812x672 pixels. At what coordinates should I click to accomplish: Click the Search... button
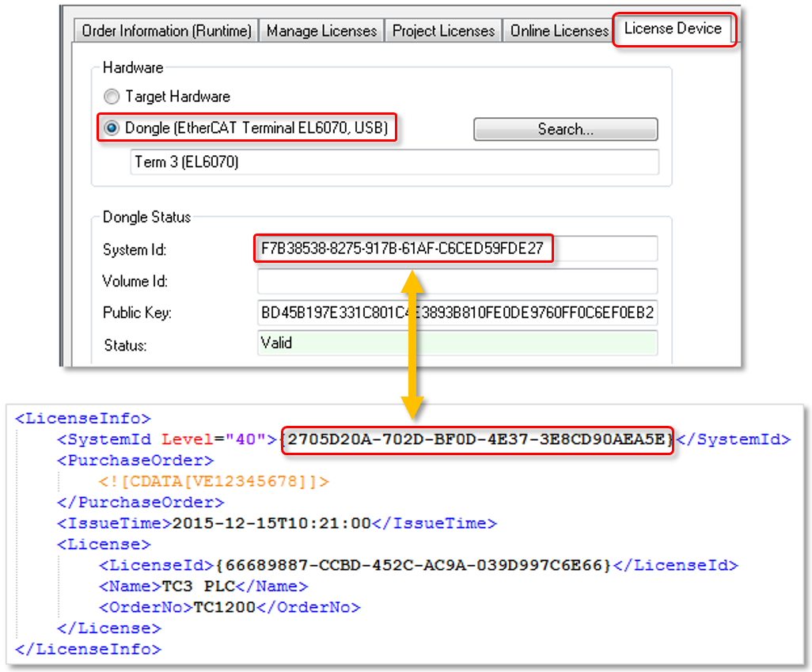pyautogui.click(x=566, y=129)
